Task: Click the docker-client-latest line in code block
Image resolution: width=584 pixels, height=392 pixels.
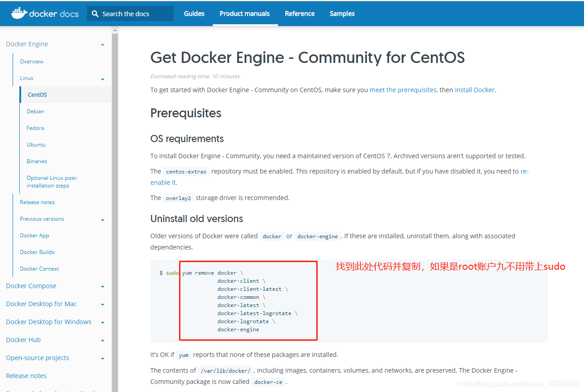Action: 252,289
